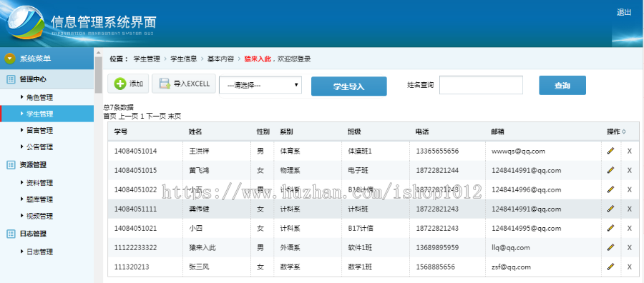This screenshot has width=644, height=283.
Task: Click 学生管理 in the breadcrumb
Action: click(x=147, y=59)
